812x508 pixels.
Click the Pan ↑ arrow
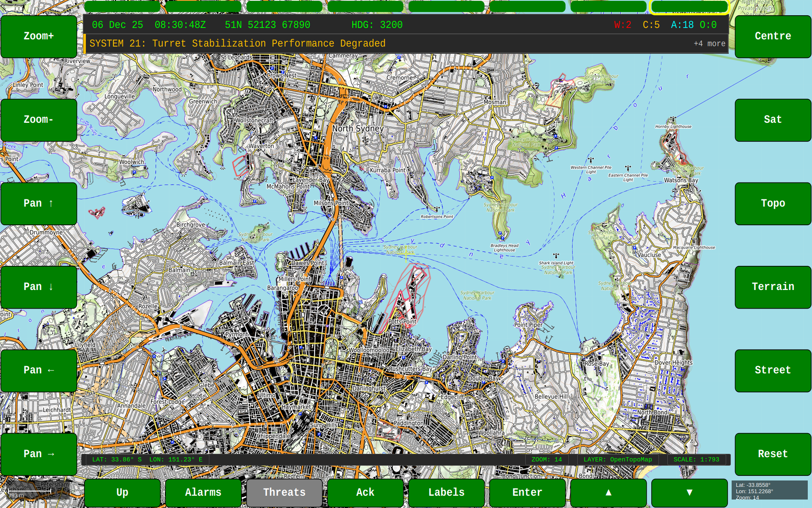coord(38,203)
